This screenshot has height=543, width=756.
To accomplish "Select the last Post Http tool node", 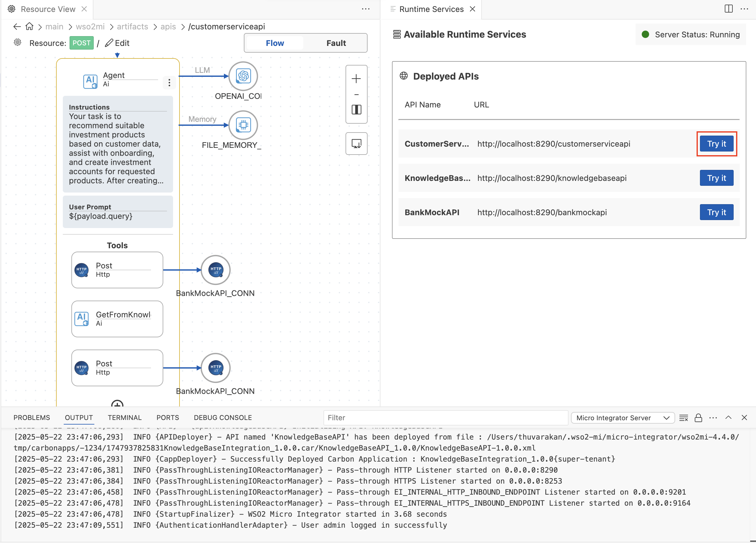I will (x=117, y=368).
